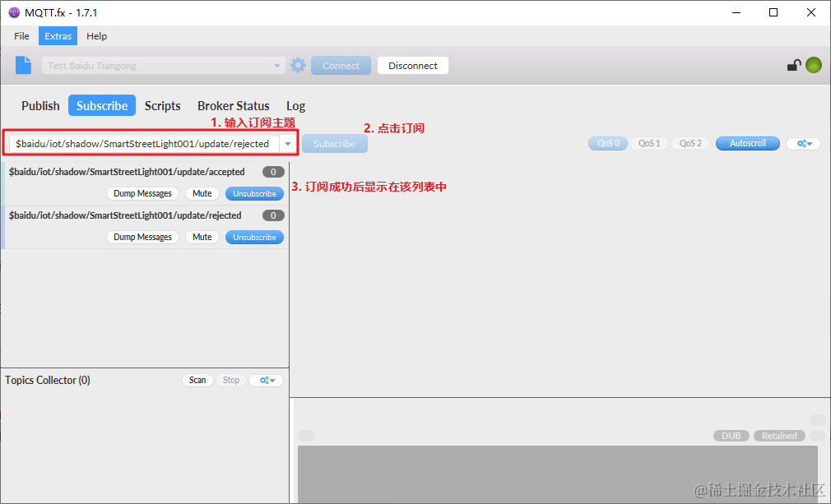Click the open padlock TLS status icon
This screenshot has width=831, height=504.
coord(793,65)
